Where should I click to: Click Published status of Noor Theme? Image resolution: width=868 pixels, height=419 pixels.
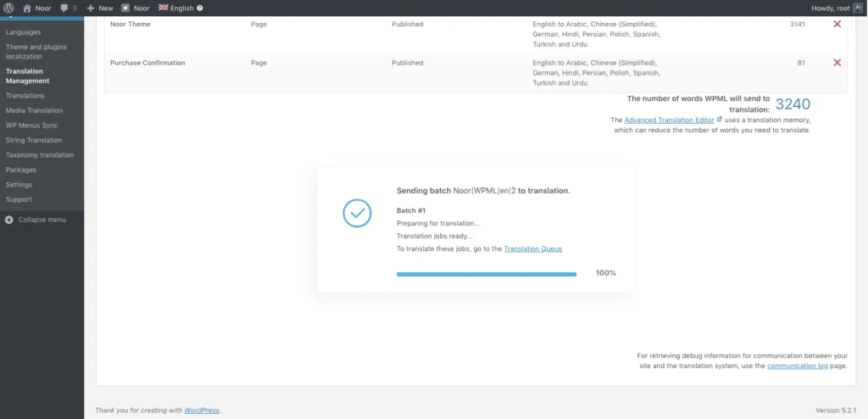click(x=408, y=25)
